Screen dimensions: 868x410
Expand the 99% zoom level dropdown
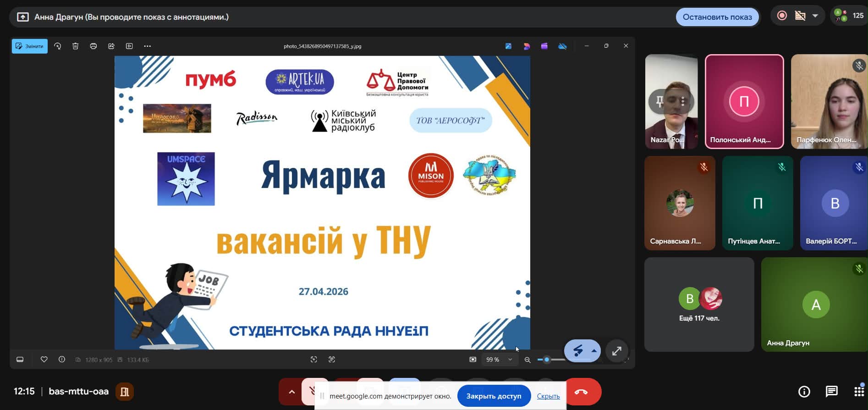pos(510,360)
